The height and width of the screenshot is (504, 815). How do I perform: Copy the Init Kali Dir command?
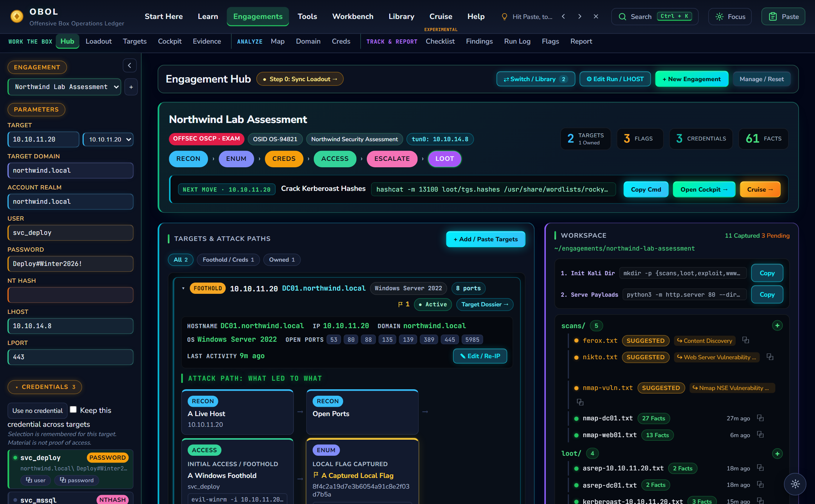coord(767,273)
